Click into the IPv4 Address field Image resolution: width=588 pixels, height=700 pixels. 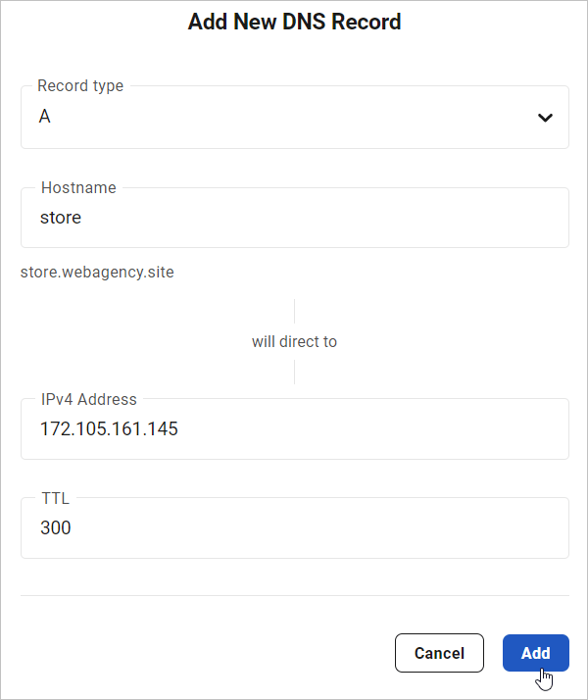pos(294,428)
